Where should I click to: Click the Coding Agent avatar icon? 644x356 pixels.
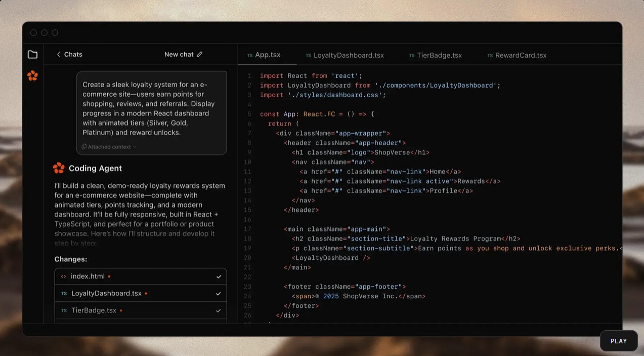click(x=59, y=168)
